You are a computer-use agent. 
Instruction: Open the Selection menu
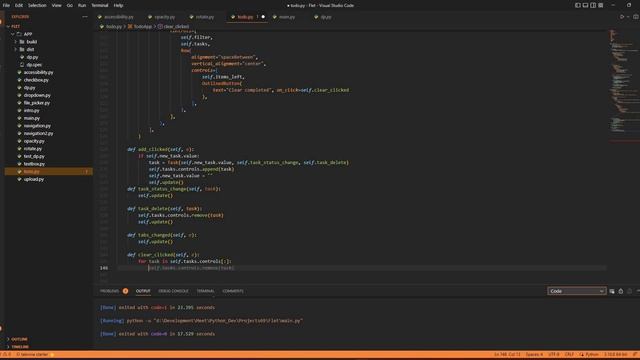point(37,5)
